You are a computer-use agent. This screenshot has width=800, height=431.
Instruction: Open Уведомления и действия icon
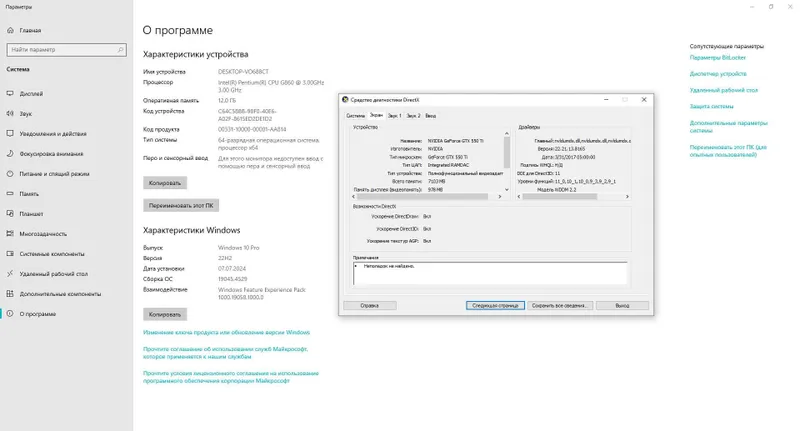10,134
